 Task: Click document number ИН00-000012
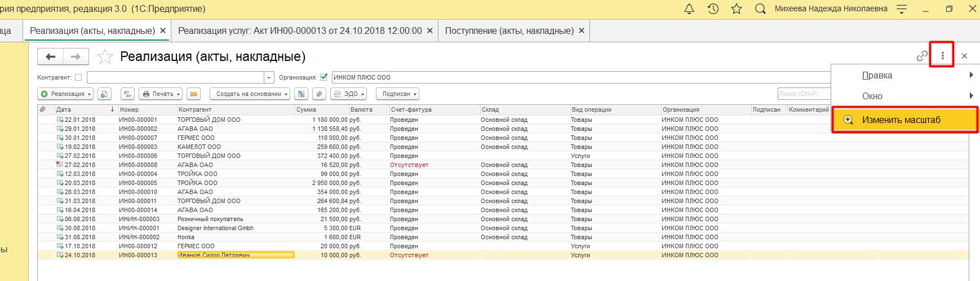[x=138, y=246]
